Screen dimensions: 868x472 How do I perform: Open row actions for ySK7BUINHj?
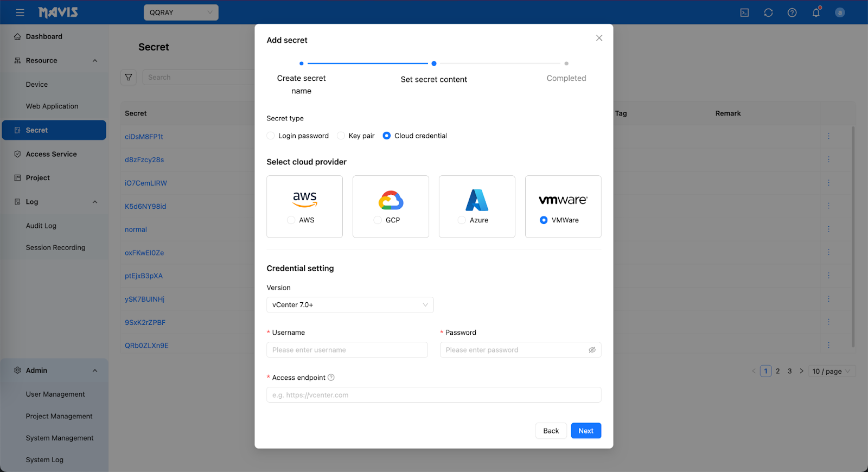pos(828,299)
